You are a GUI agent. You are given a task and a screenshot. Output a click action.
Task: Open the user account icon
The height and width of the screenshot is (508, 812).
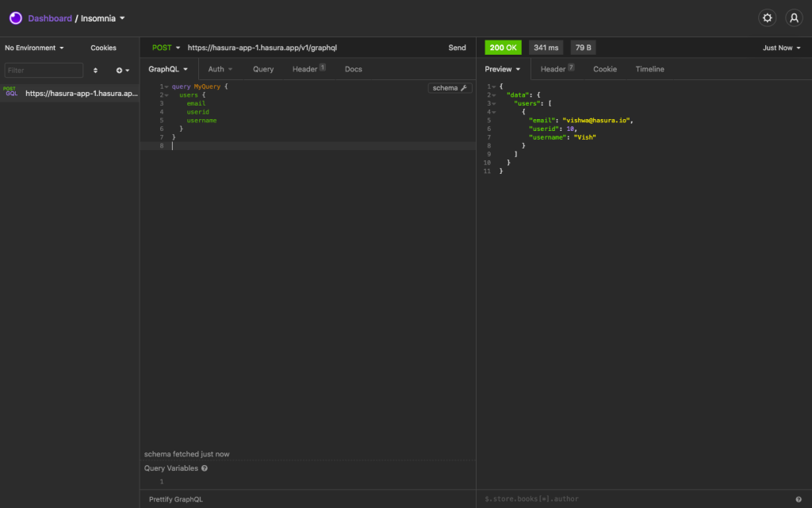point(794,18)
